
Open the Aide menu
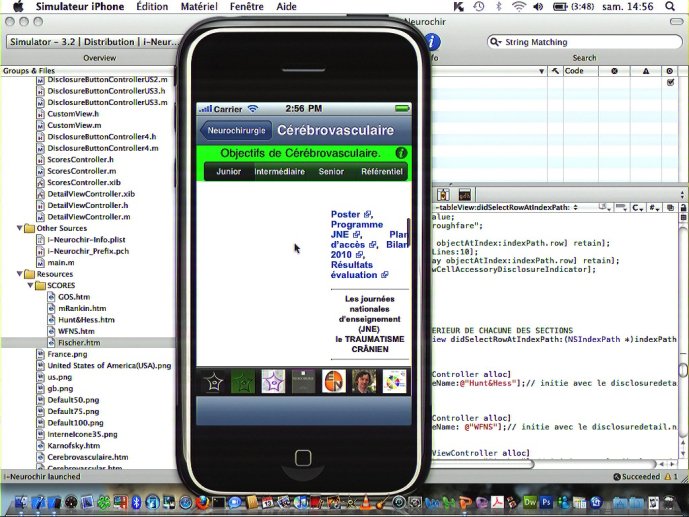(x=286, y=7)
